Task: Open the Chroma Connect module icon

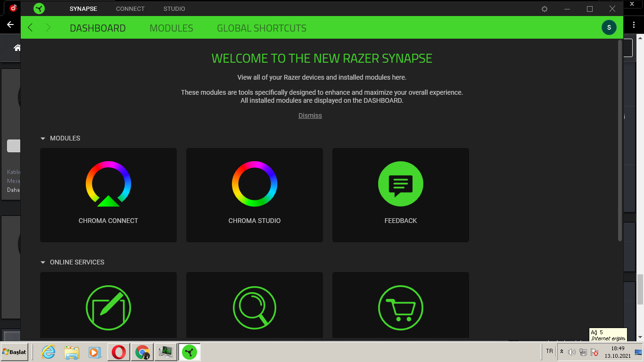Action: (108, 184)
